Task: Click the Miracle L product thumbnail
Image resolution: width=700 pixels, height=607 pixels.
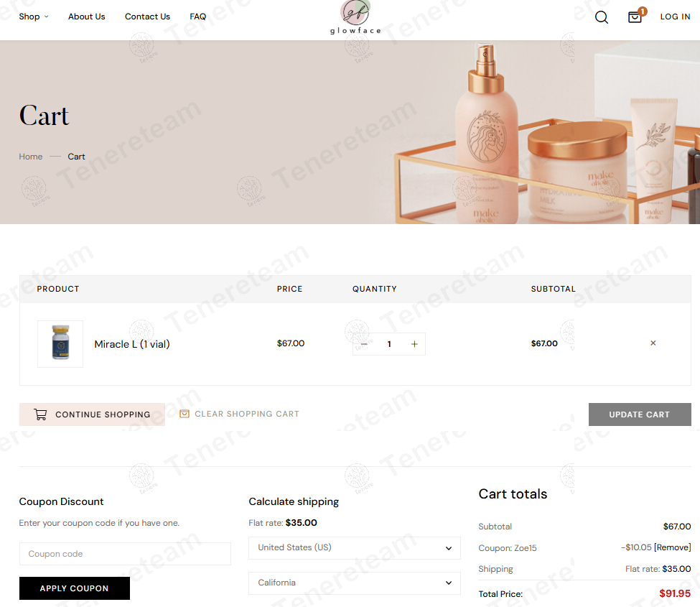Action: [x=60, y=344]
